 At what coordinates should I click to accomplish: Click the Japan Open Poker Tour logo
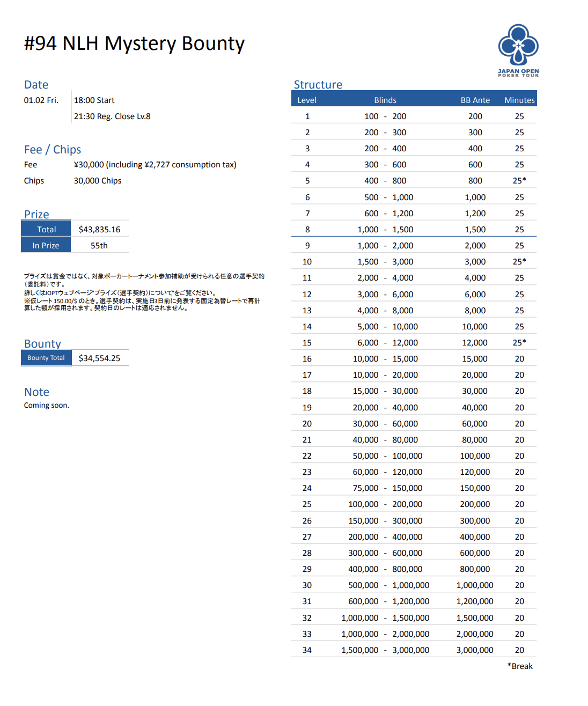pos(518,50)
